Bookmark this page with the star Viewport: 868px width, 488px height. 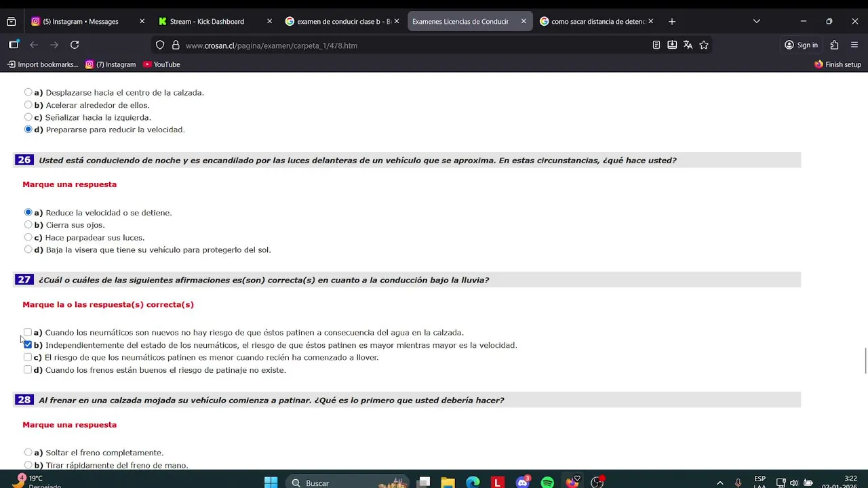(x=704, y=45)
